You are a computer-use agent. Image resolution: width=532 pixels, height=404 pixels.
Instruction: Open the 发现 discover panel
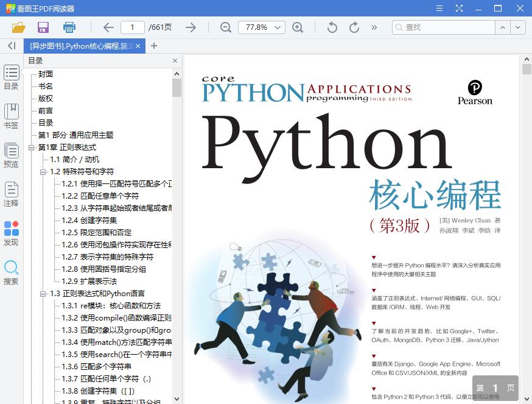click(x=11, y=233)
